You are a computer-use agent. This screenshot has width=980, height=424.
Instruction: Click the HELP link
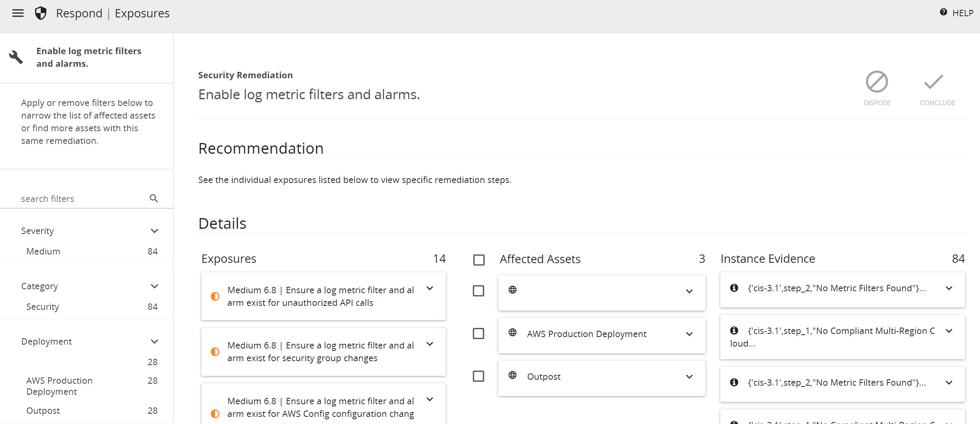click(963, 13)
